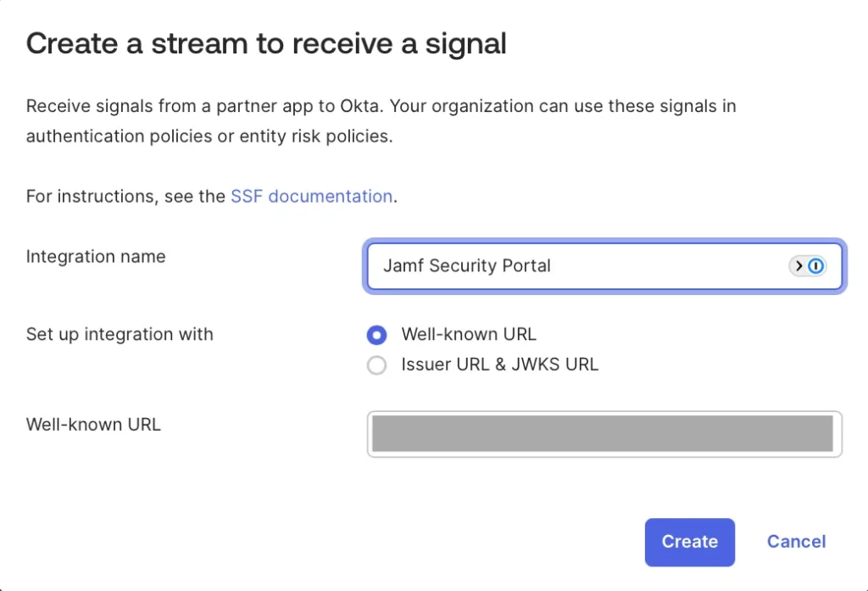Open the SSF documentation link
The image size is (868, 591).
311,197
